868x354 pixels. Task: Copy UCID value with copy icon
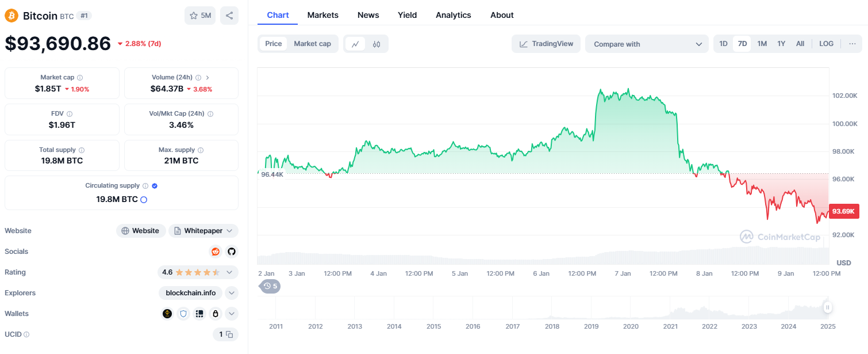[229, 334]
